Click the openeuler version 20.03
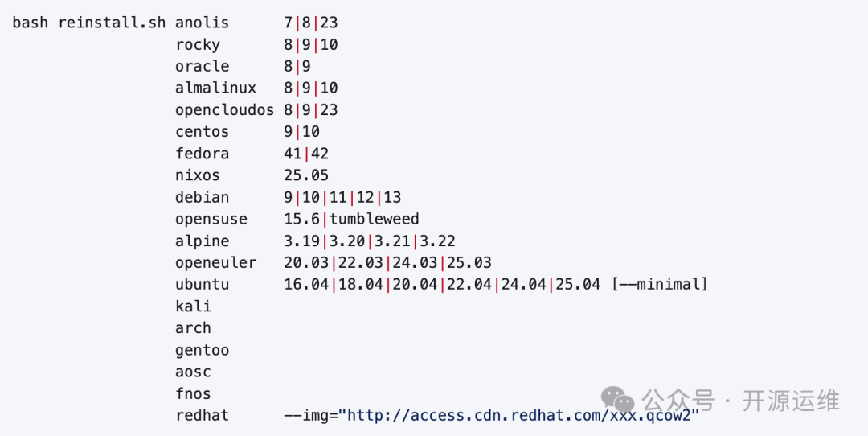Screen dimensions: 868x436 [x=306, y=263]
